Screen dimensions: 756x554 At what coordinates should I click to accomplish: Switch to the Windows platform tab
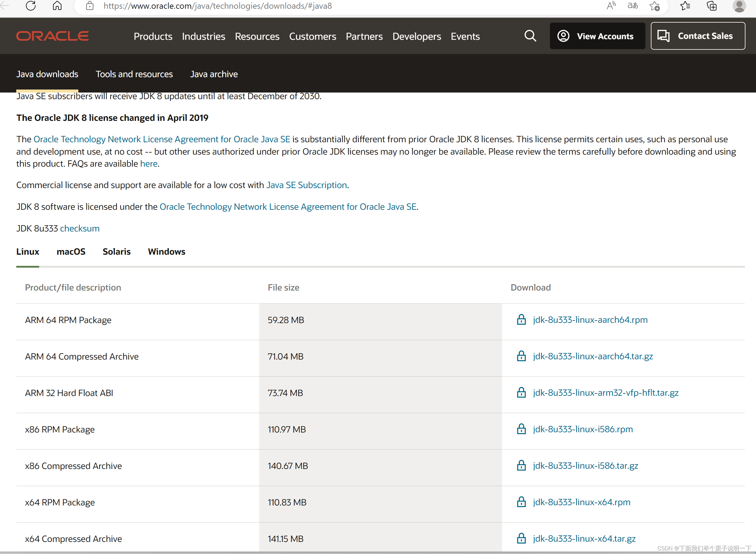pyautogui.click(x=166, y=251)
